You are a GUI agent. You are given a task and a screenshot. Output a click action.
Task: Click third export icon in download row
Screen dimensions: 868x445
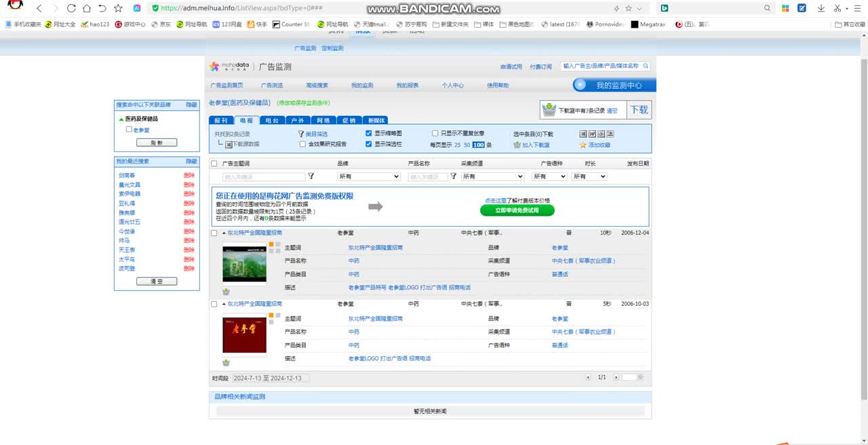click(601, 134)
